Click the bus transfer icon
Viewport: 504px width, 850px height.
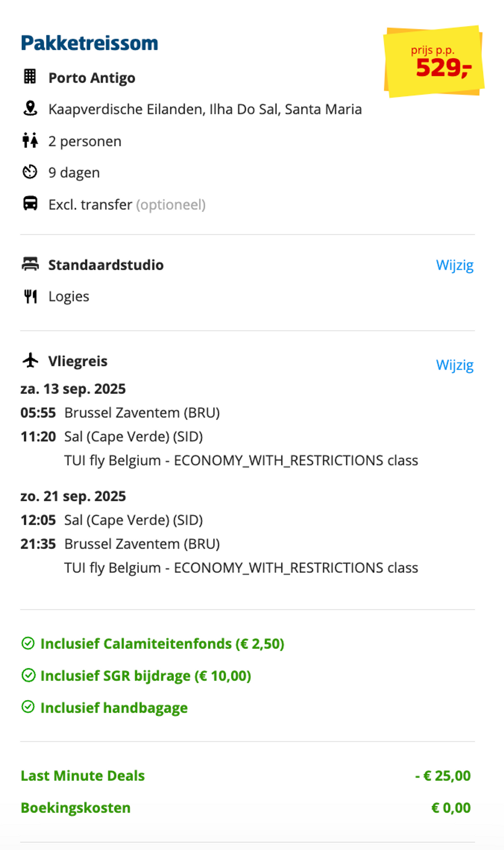30,203
